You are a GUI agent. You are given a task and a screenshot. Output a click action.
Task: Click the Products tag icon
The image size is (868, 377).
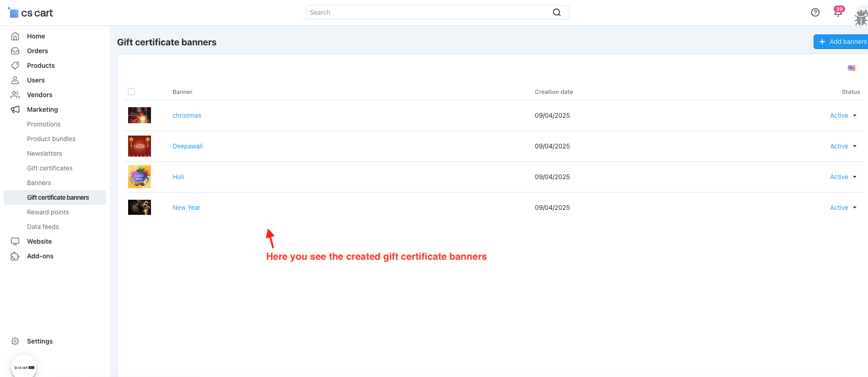15,66
